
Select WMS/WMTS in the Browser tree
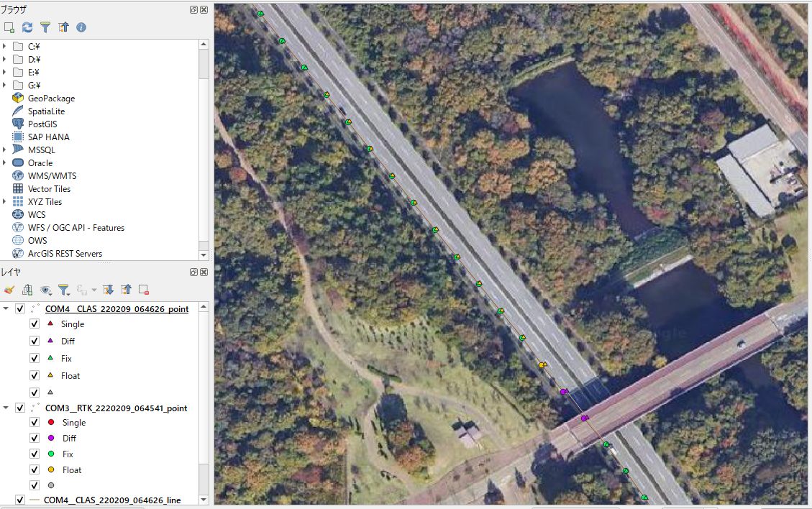(x=52, y=176)
